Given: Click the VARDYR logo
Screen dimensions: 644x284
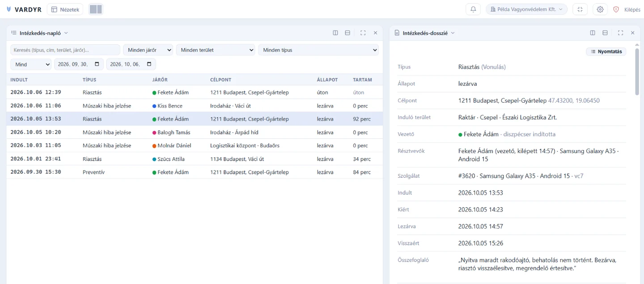Looking at the screenshot, I should pyautogui.click(x=24, y=9).
